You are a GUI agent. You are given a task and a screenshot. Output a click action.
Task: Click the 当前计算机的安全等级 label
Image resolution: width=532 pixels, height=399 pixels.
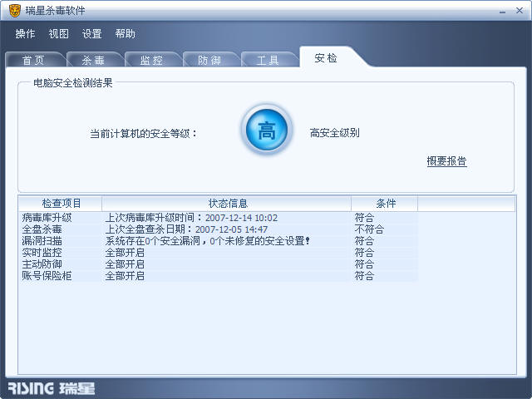144,133
